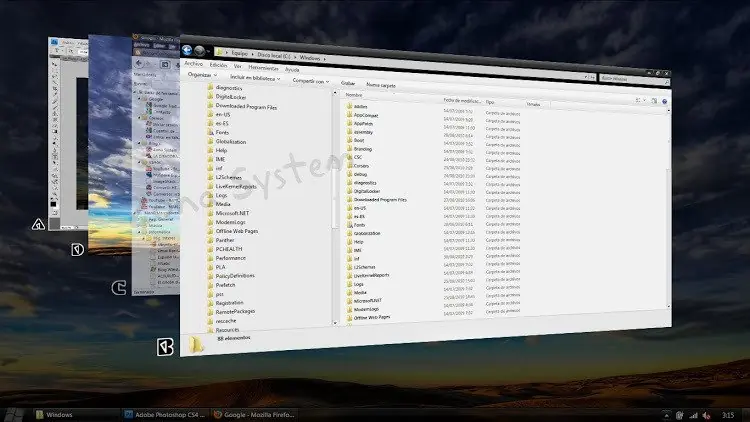Switch to Google - Mozilla Firefox taskbar button
This screenshot has height=422, width=750.
255,415
